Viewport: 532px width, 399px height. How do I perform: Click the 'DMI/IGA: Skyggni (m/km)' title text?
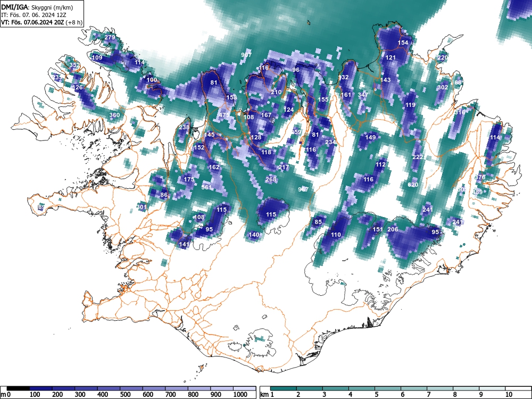37,7
